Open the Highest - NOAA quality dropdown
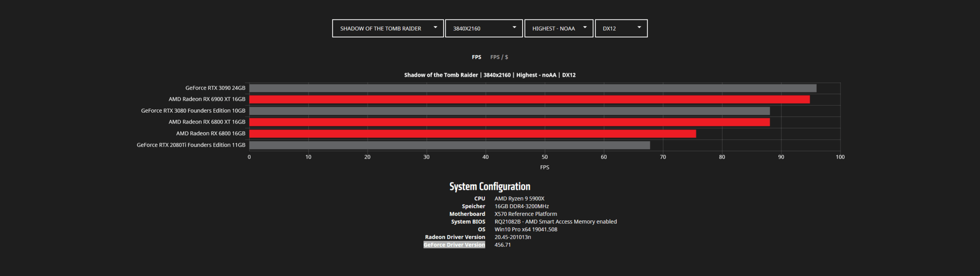This screenshot has height=276, width=980. pos(559,29)
